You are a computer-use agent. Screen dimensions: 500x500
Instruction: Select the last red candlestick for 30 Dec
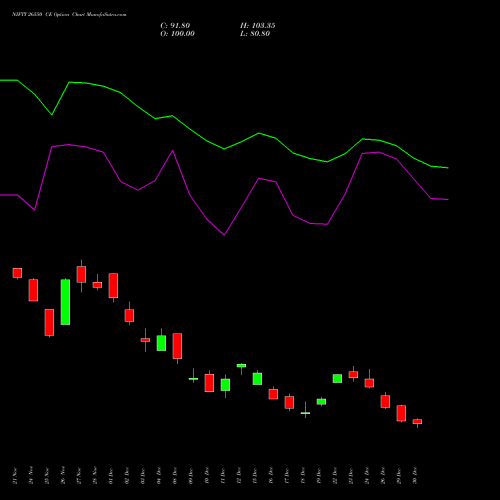(417, 422)
